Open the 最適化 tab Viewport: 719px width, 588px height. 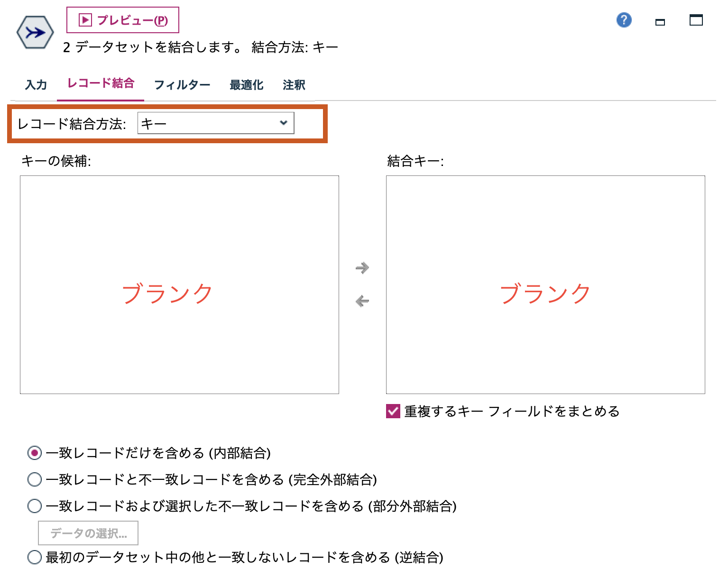pyautogui.click(x=246, y=84)
